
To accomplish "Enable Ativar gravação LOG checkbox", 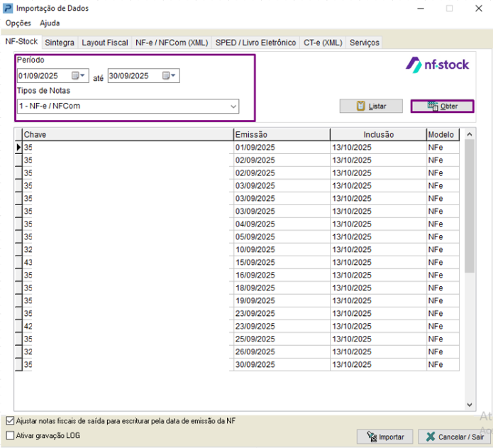I will (10, 435).
